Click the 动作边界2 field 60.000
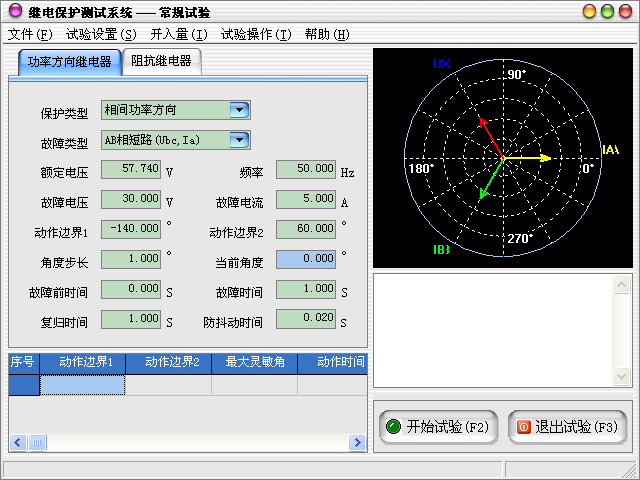 (306, 229)
